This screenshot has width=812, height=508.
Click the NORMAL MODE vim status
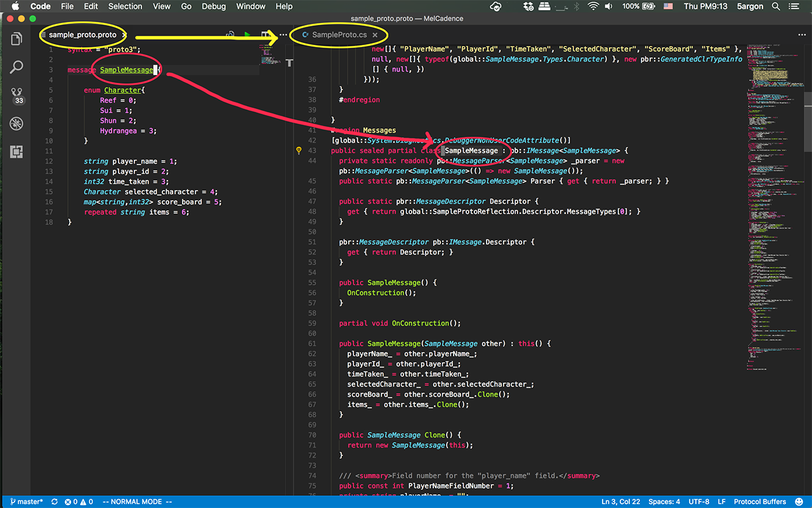[x=137, y=502]
